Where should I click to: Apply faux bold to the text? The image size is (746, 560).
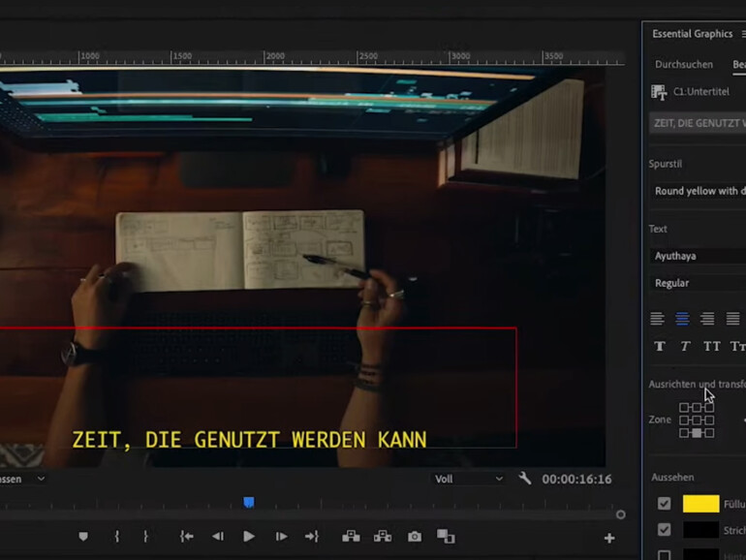click(x=660, y=346)
